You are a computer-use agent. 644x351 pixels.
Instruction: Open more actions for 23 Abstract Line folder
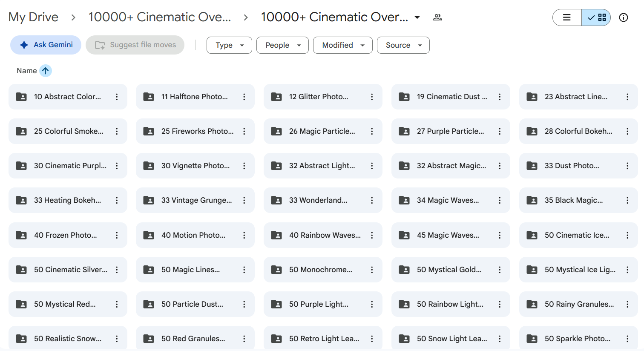coord(627,97)
